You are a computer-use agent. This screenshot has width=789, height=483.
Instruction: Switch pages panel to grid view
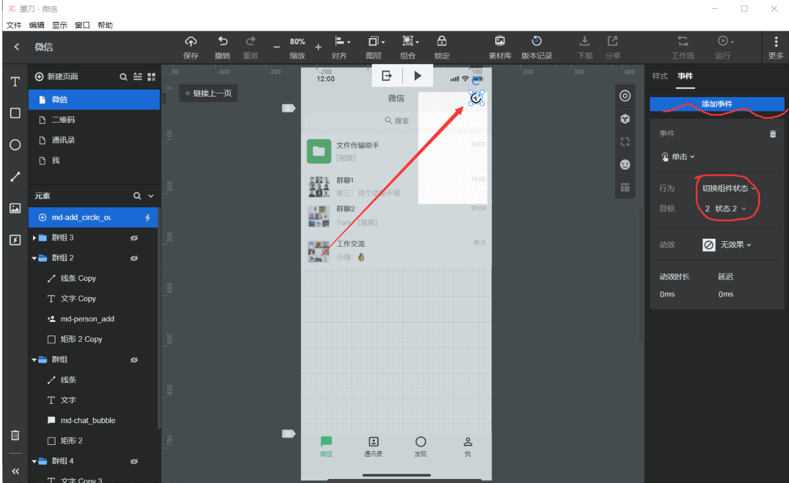pos(151,77)
